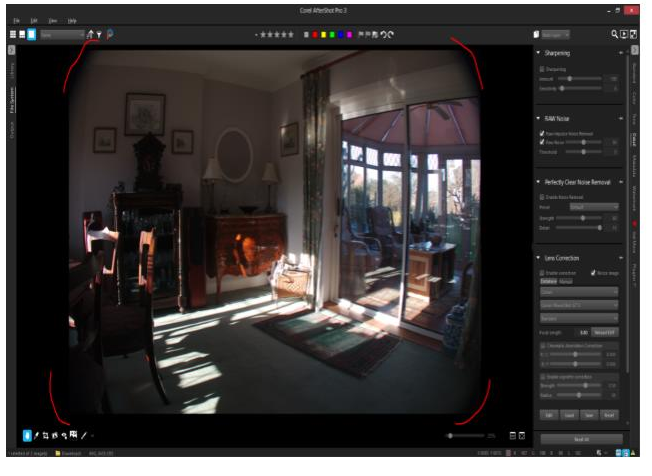Select the white balance eyedropper tool
The image size is (652, 476).
[x=36, y=436]
